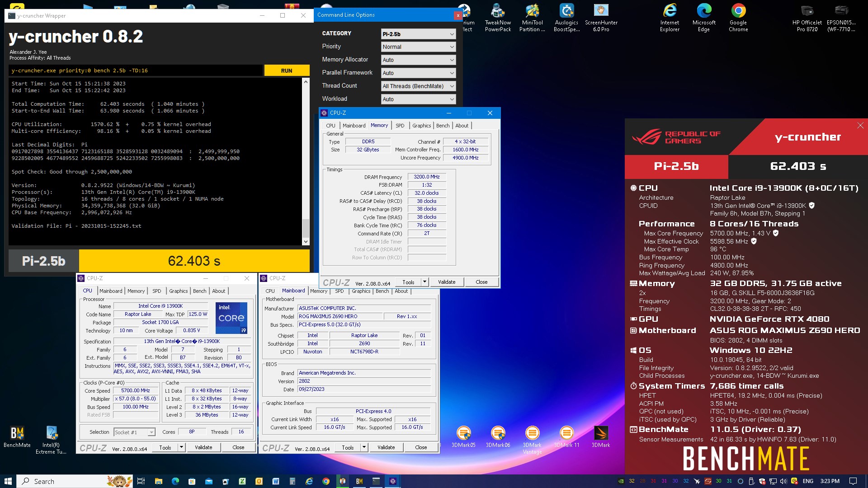The image size is (868, 488).
Task: Launch Google Chrome from the desktop
Action: click(738, 18)
